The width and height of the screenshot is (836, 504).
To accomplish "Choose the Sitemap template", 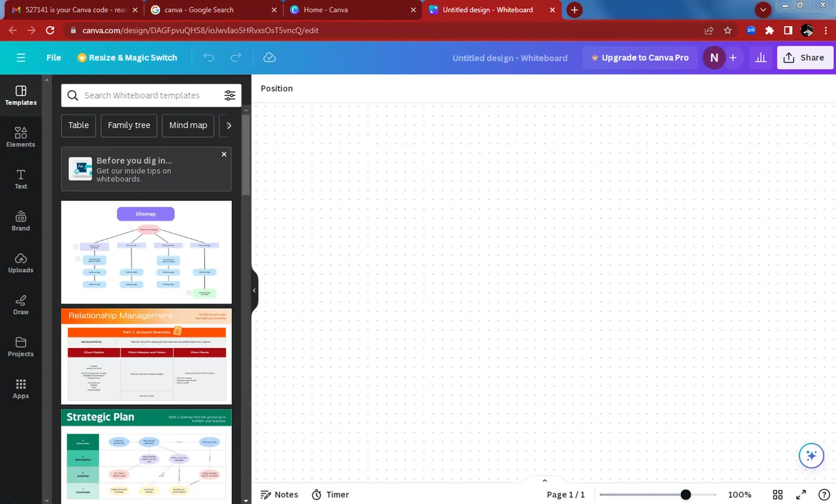I will [x=146, y=252].
